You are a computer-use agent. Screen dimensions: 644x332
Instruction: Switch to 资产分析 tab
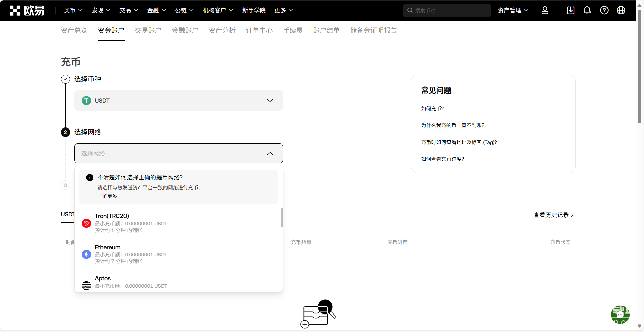pos(222,30)
